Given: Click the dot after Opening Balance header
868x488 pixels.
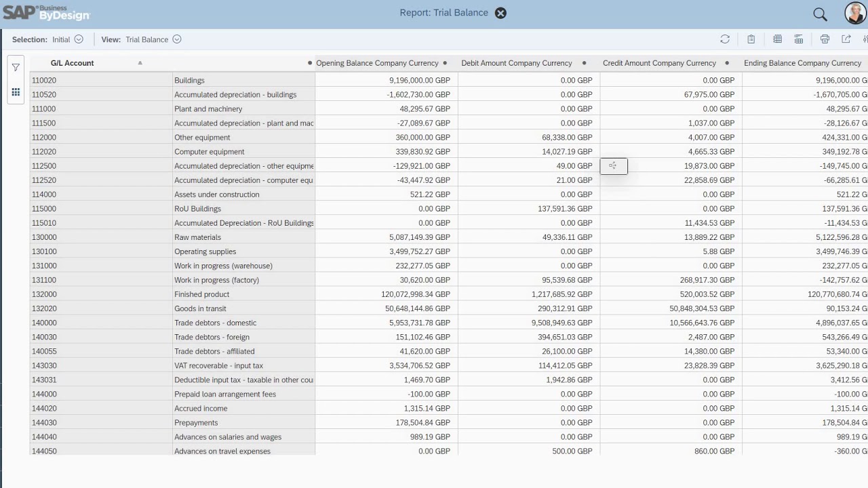Looking at the screenshot, I should point(445,63).
